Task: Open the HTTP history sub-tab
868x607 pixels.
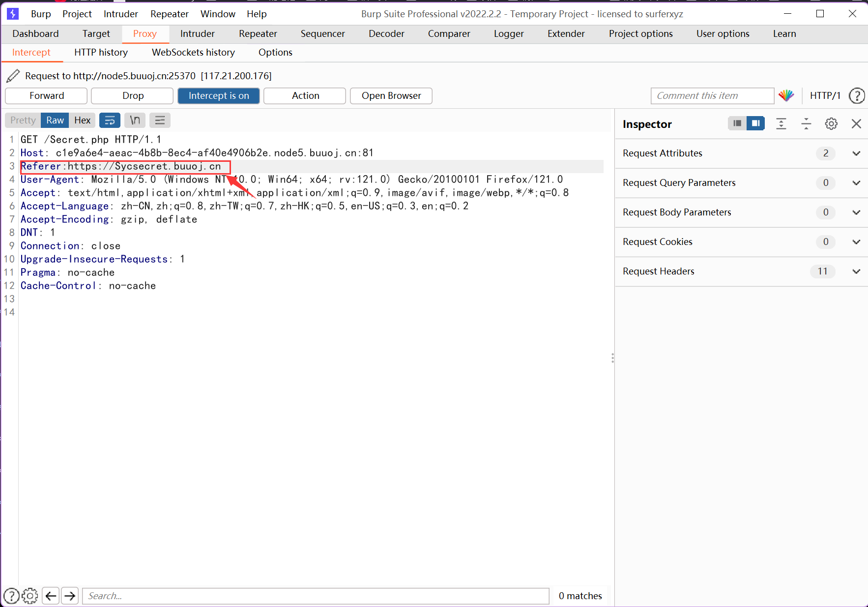Action: coord(101,53)
